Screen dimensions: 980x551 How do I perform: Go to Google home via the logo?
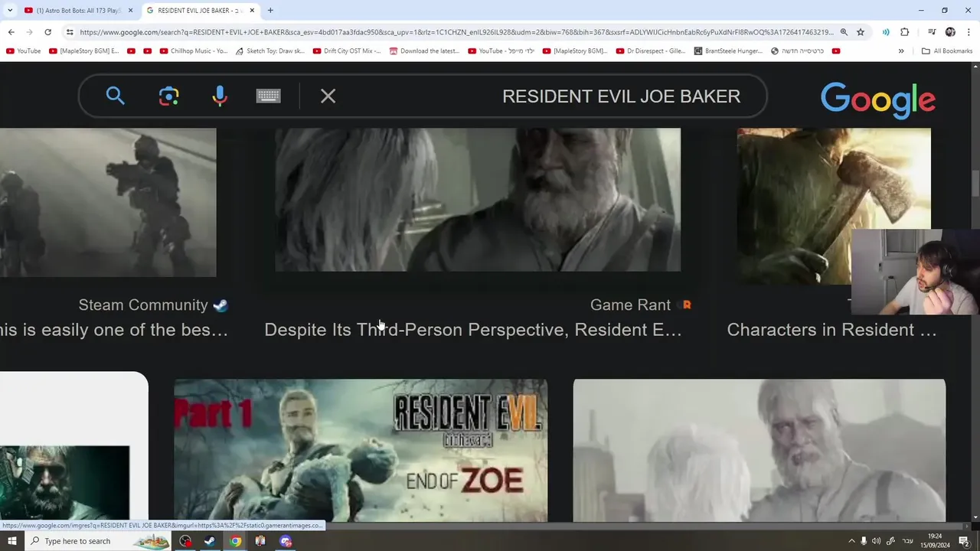point(877,100)
